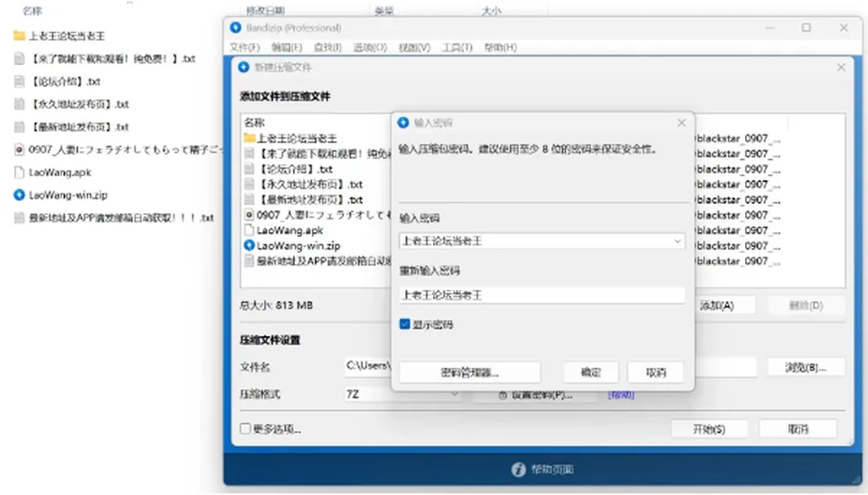Screen dimensions: 868x495
Task: Click the 帮助 link next to set password
Action: coord(620,395)
